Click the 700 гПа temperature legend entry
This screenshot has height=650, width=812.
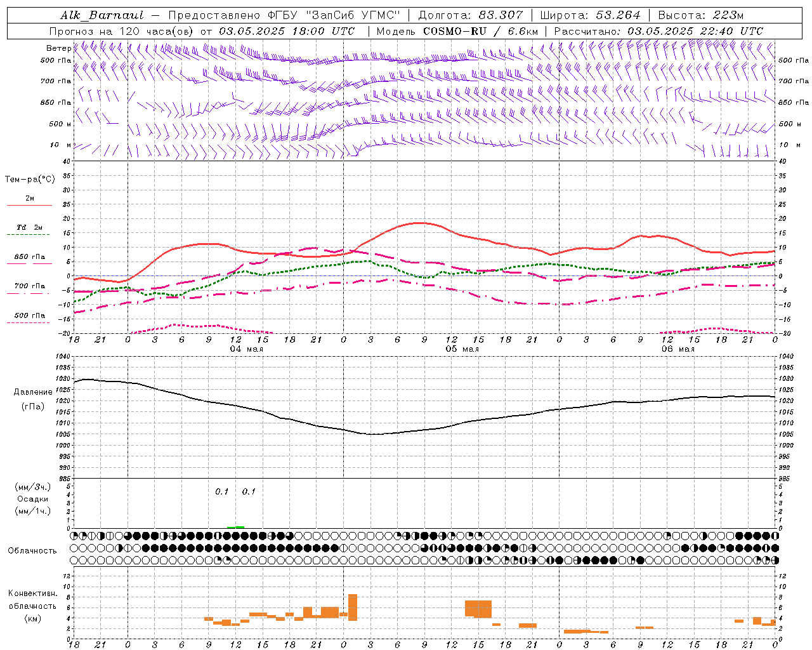click(x=30, y=286)
